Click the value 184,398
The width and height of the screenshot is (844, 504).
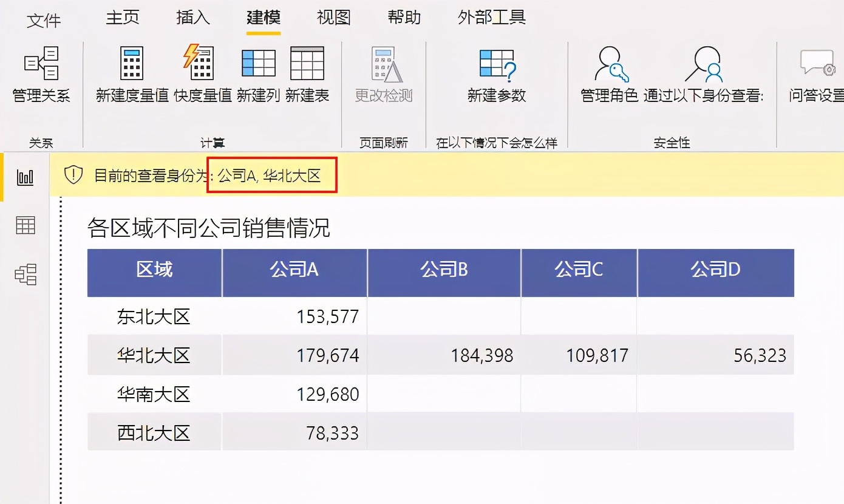pos(482,355)
